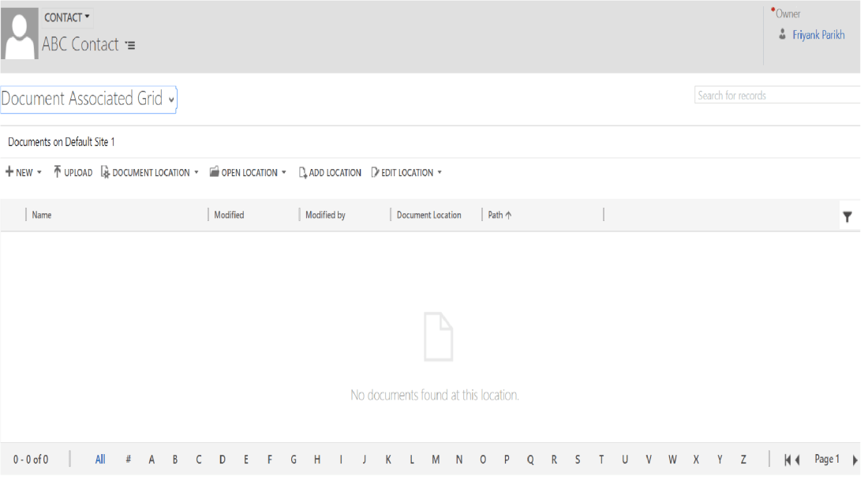
Task: Click the Search for records field
Action: point(776,96)
